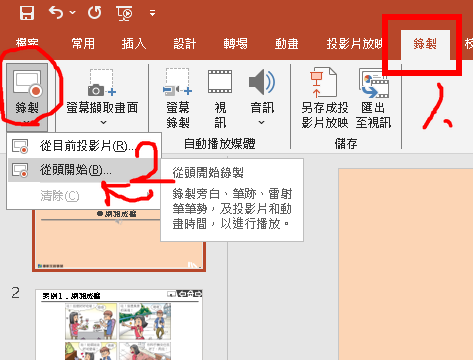Screen dimensions: 473x360
Task: Expand the 音訊 audio dropdown chevron
Action: [262, 123]
